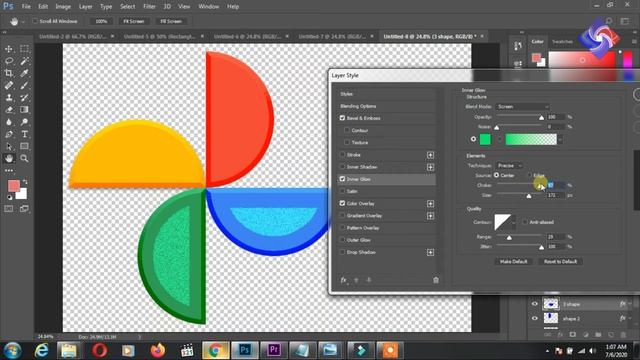The width and height of the screenshot is (640, 360).
Task: Add another Color Overlay with plus icon
Action: point(430,204)
